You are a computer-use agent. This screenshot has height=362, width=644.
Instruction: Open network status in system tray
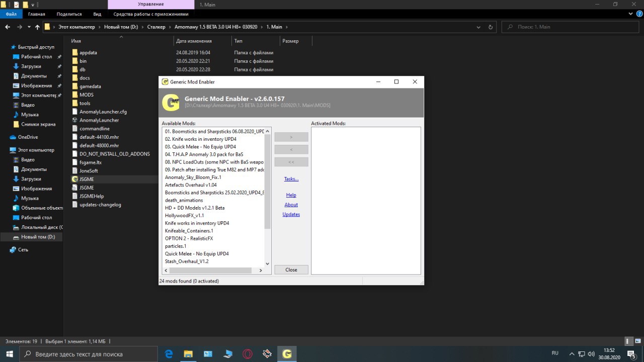(x=581, y=354)
